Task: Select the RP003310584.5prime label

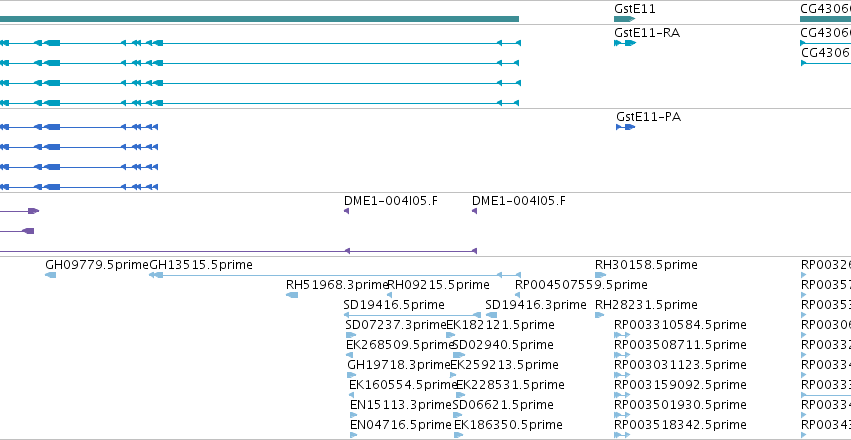Action: point(681,325)
